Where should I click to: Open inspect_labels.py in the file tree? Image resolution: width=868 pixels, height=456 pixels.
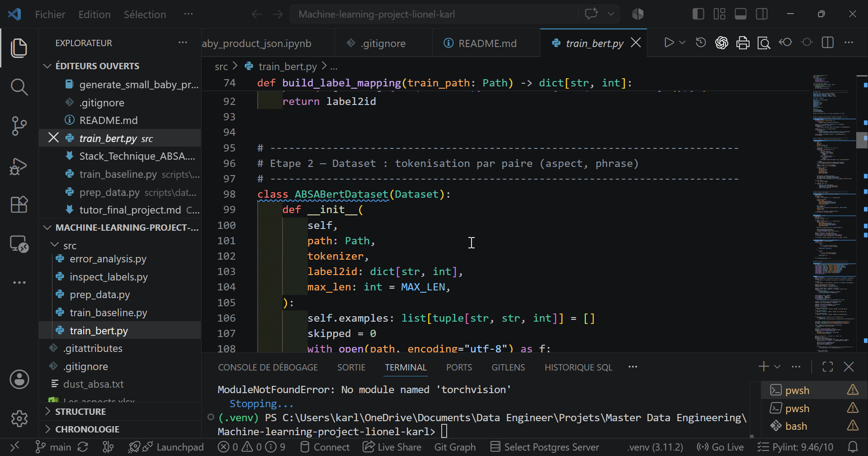[108, 277]
